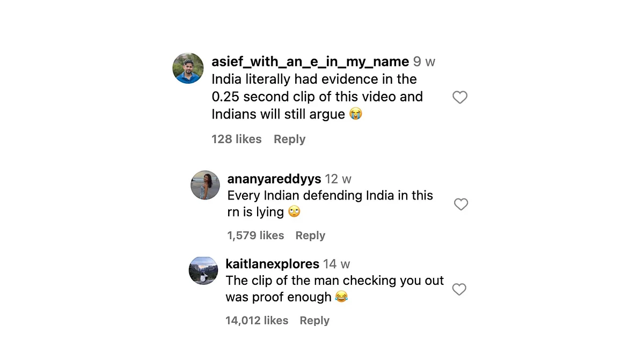The width and height of the screenshot is (644, 362).
Task: Reply to the comment with 1,579 likes
Action: pyautogui.click(x=310, y=235)
